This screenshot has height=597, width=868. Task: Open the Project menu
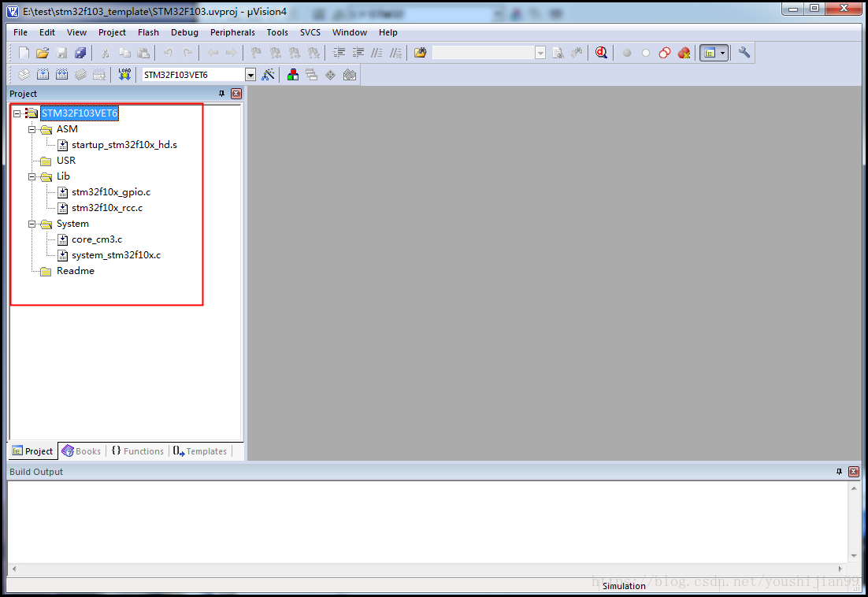[x=112, y=32]
